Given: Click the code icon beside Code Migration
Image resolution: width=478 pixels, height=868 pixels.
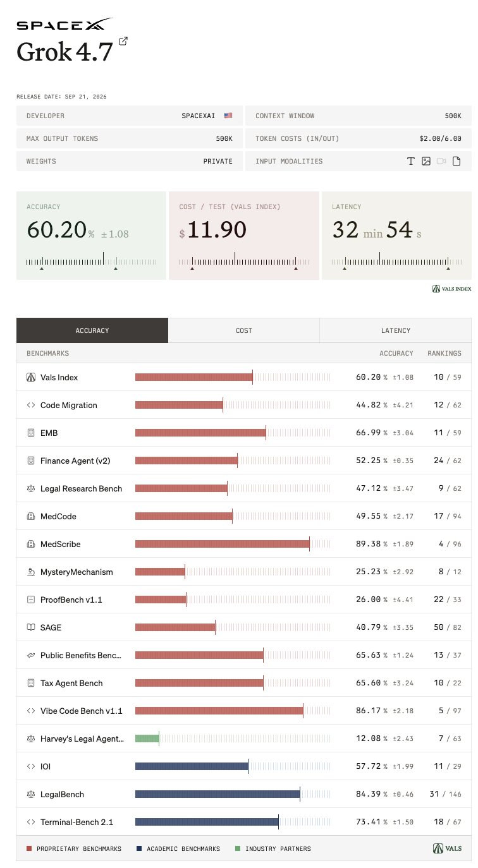Looking at the screenshot, I should 31,405.
